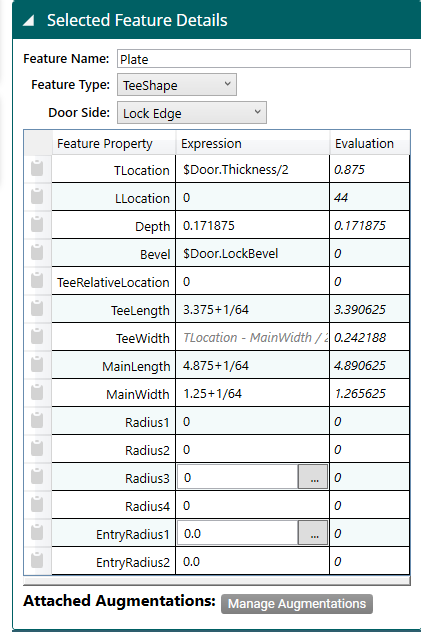The image size is (421, 632).
Task: Click the clipboard icon beside Radius3
Action: pos(37,476)
